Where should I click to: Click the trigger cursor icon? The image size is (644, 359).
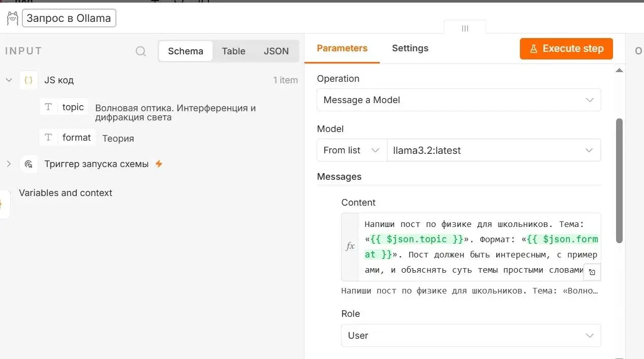(29, 164)
